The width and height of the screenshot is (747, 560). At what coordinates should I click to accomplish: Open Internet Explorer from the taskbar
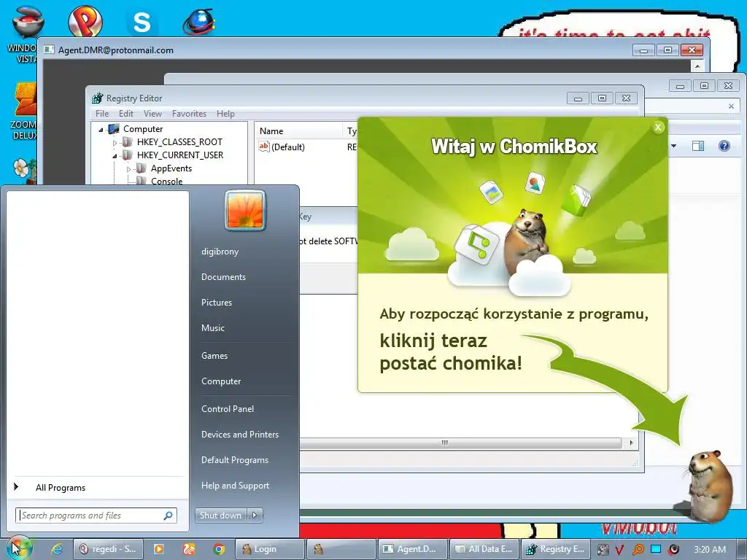coord(57,549)
